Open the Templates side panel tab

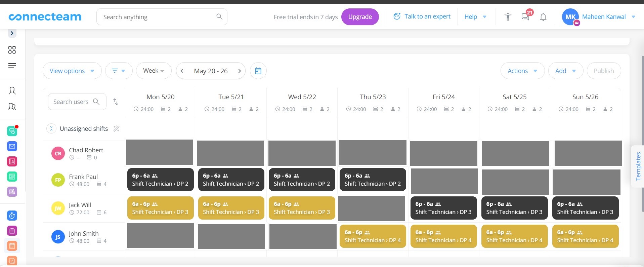point(638,166)
